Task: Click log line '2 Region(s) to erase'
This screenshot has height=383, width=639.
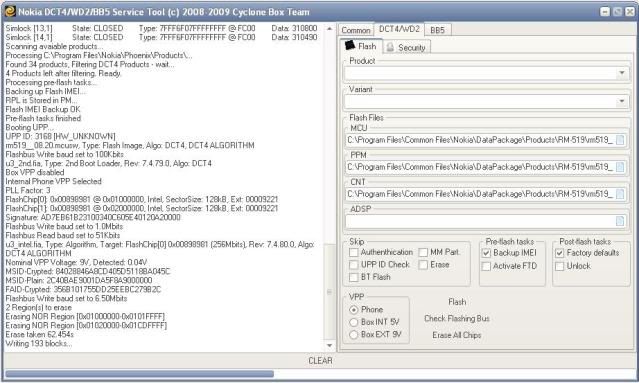Action: [x=39, y=308]
